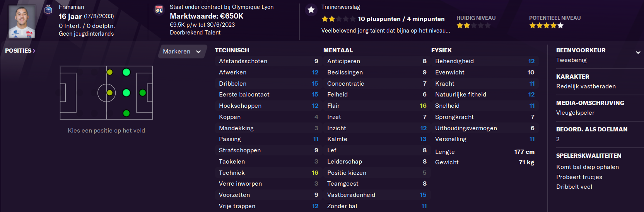The width and height of the screenshot is (644, 212).
Task: Click the Potentieel Niveau star rating
Action: click(x=547, y=26)
